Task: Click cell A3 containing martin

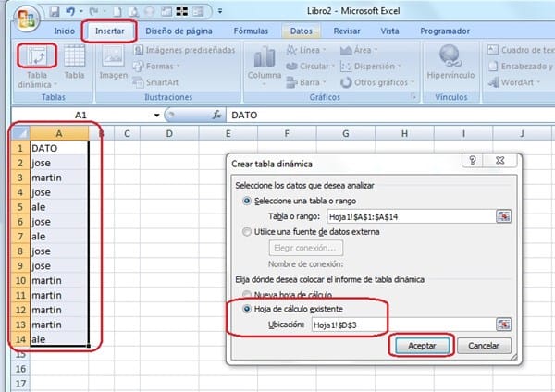Action: (x=59, y=178)
